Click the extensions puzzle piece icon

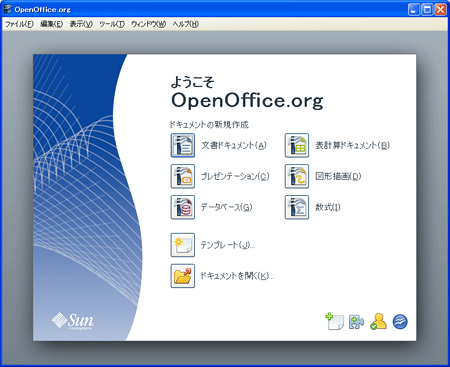pyautogui.click(x=356, y=322)
